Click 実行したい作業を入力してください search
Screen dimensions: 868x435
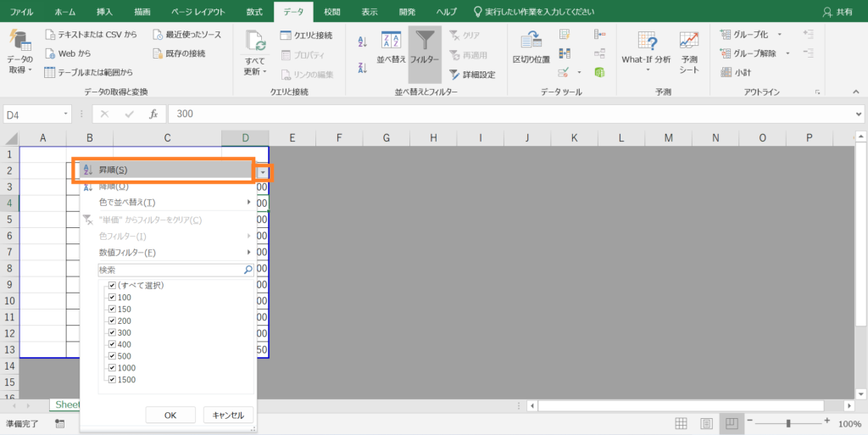tap(534, 12)
